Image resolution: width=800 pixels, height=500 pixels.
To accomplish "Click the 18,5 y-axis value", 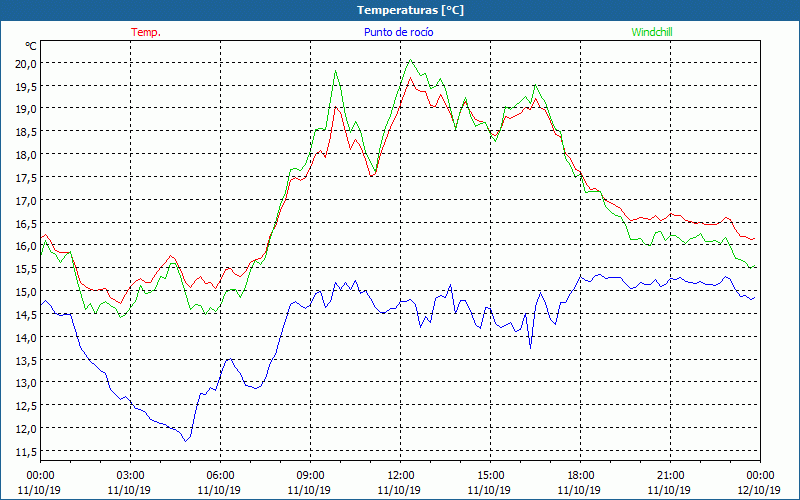I will (27, 132).
